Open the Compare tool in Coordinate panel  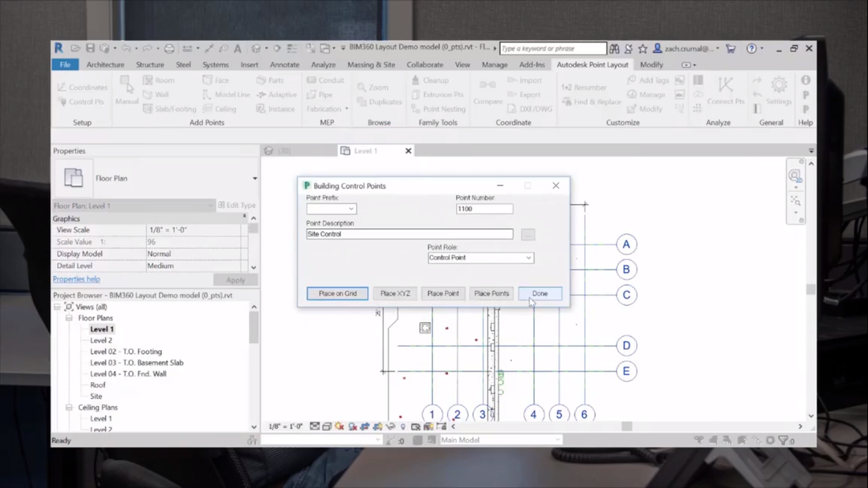coord(487,91)
